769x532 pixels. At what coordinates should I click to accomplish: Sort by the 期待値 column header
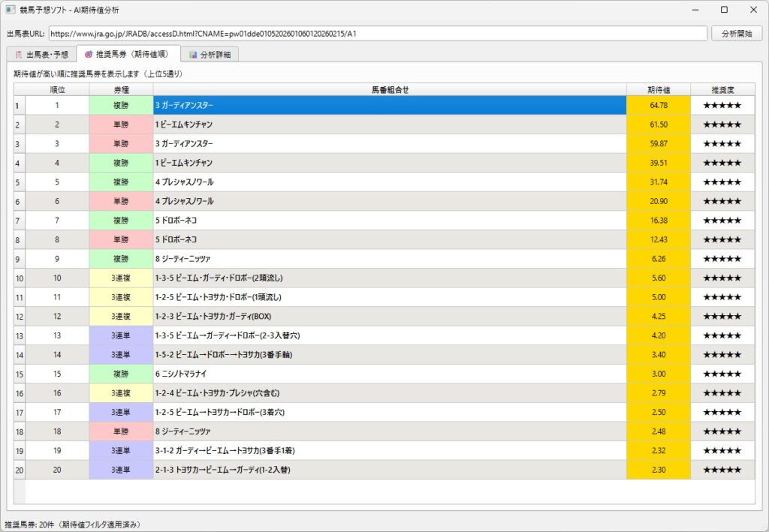click(658, 90)
